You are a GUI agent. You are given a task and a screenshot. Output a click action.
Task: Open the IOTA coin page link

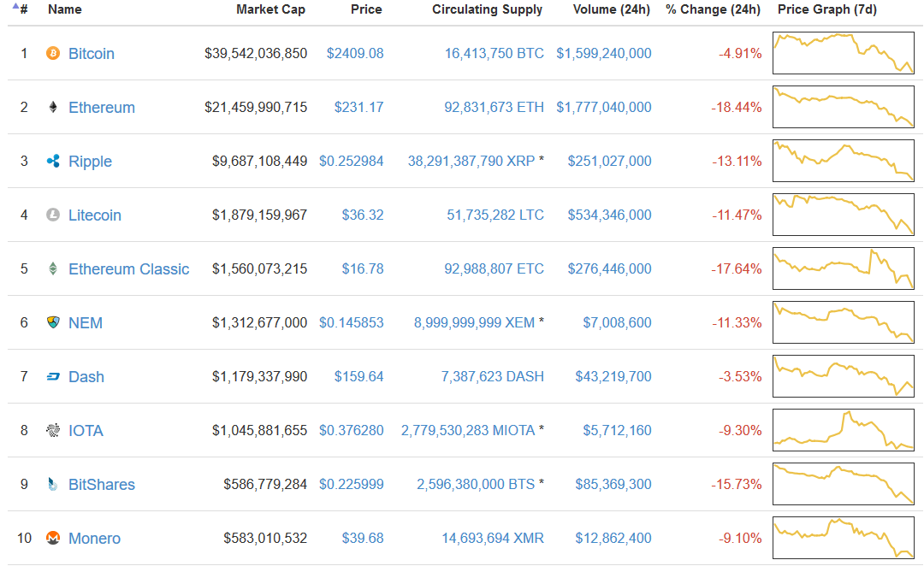[86, 431]
